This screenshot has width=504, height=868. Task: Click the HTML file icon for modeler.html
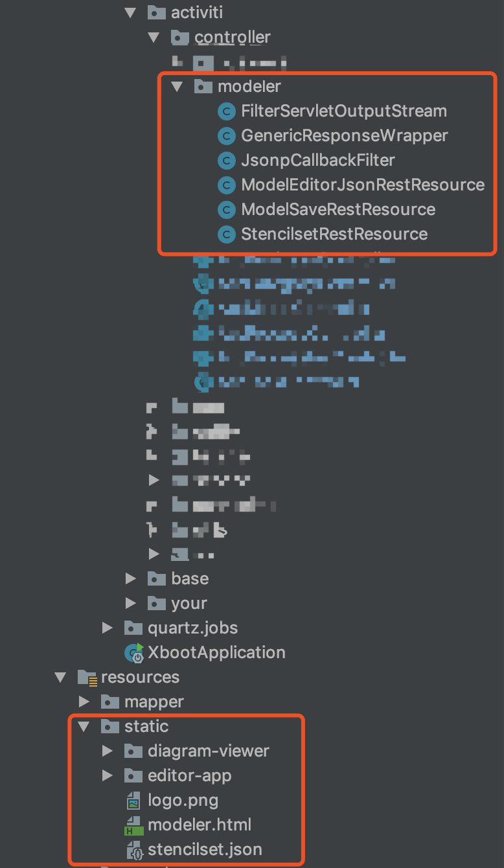133,825
